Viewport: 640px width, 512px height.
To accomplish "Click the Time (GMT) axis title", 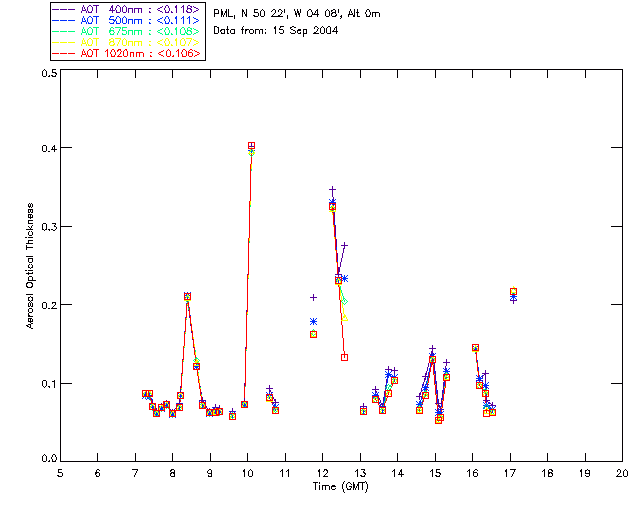I will tap(341, 485).
